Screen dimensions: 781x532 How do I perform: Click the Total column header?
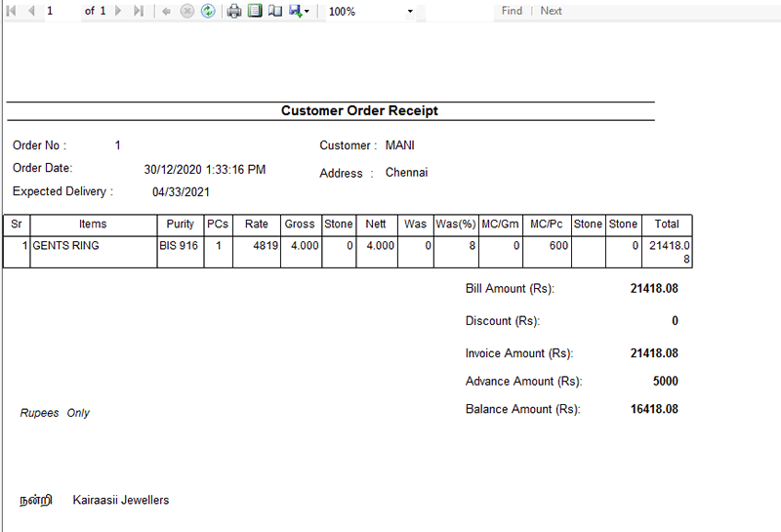tap(667, 225)
